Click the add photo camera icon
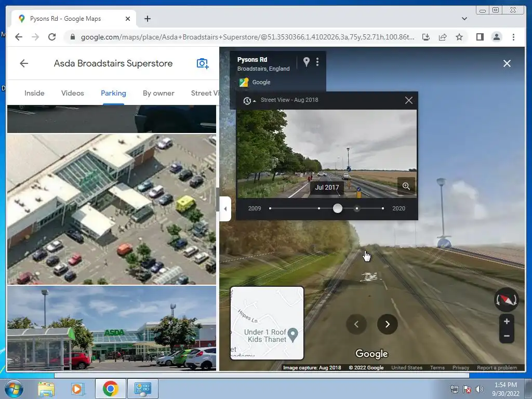This screenshot has width=532, height=399. click(x=203, y=63)
